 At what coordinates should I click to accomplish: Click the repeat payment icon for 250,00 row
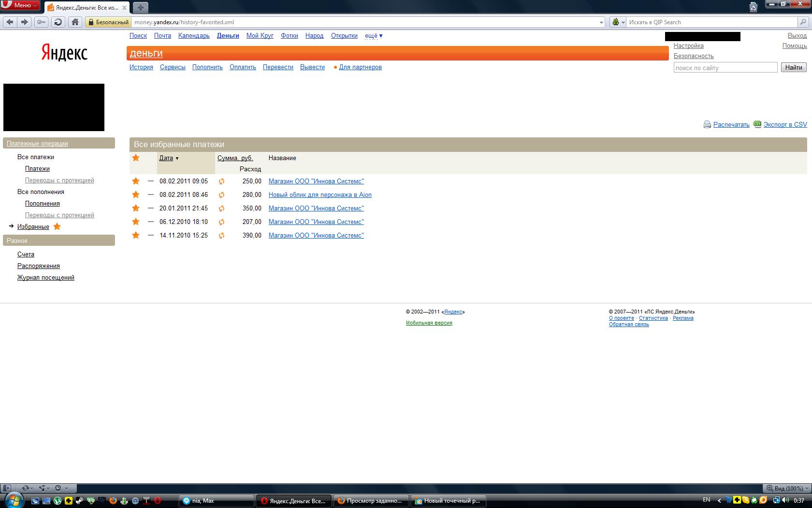tap(221, 181)
